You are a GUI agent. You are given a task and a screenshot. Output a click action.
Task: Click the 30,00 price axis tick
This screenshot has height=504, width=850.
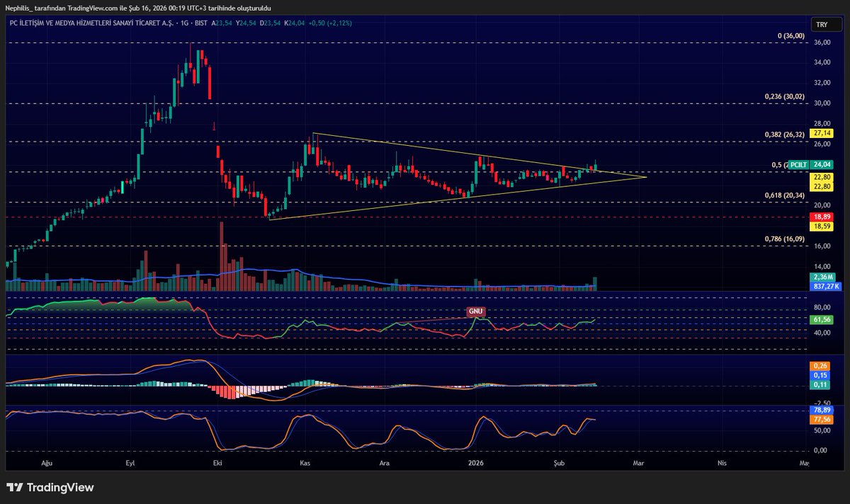point(822,103)
